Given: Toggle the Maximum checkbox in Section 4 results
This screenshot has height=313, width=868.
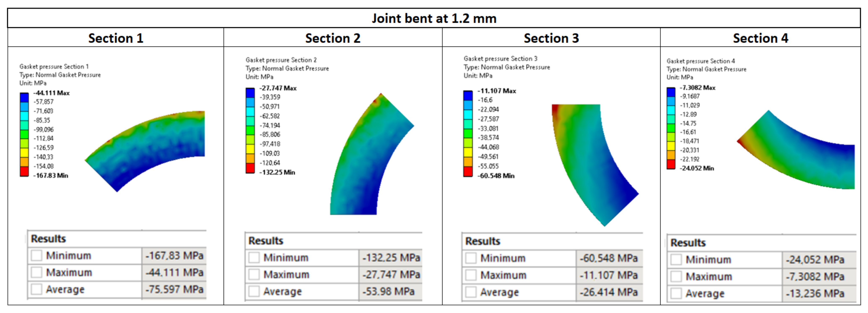Looking at the screenshot, I should [x=676, y=276].
